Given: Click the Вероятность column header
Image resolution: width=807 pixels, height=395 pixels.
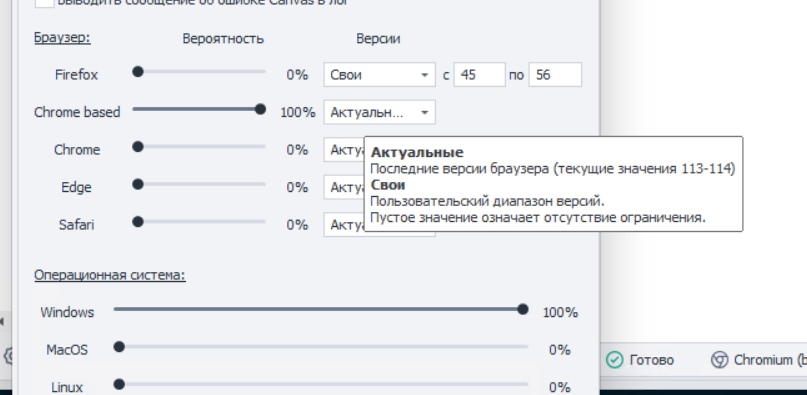Looking at the screenshot, I should click(223, 39).
